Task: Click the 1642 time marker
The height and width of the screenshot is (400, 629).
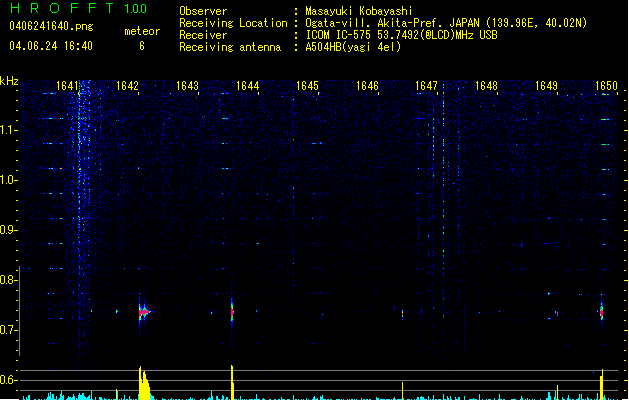Action: click(127, 86)
